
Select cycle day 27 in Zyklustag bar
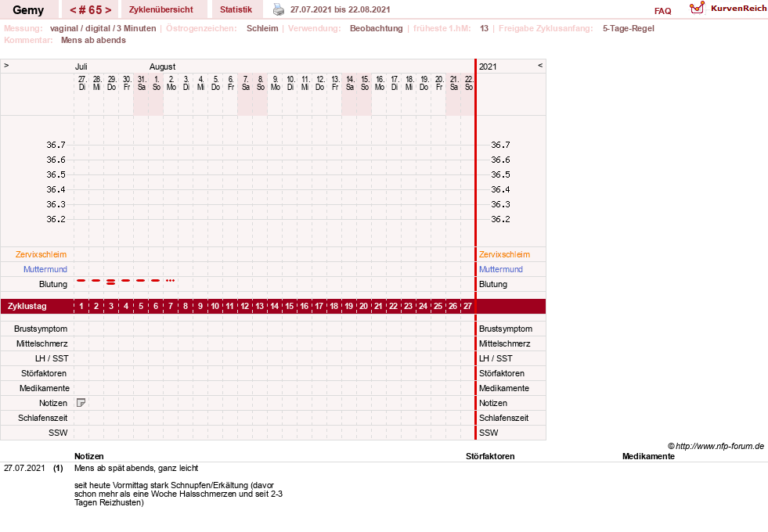point(467,307)
